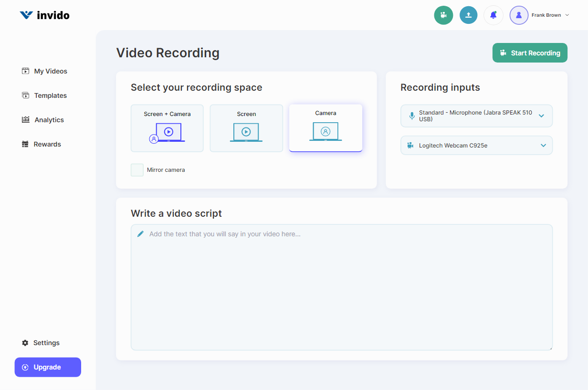Click the record camera icon in top bar

[443, 15]
